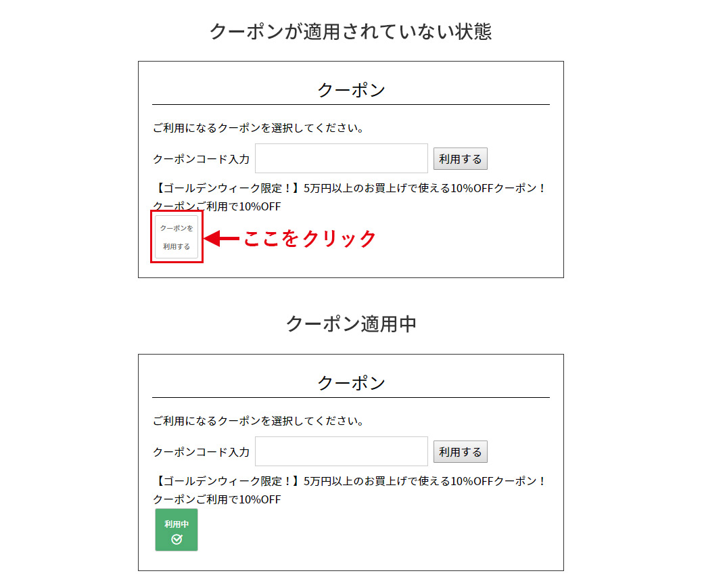Click 利用する button in the unapplied coupon panel
Image resolution: width=702 pixels, height=588 pixels.
[460, 159]
